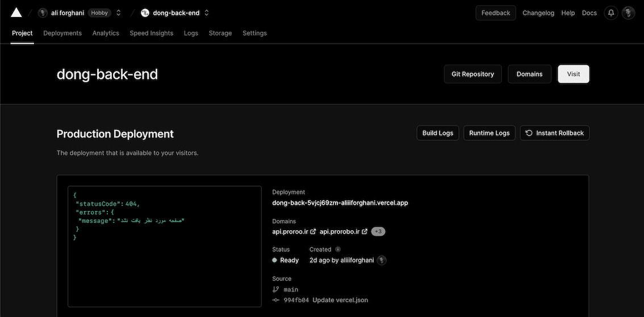Image resolution: width=644 pixels, height=317 pixels.
Task: Expand the project switcher chevron beside dong-back-end
Action: 207,12
